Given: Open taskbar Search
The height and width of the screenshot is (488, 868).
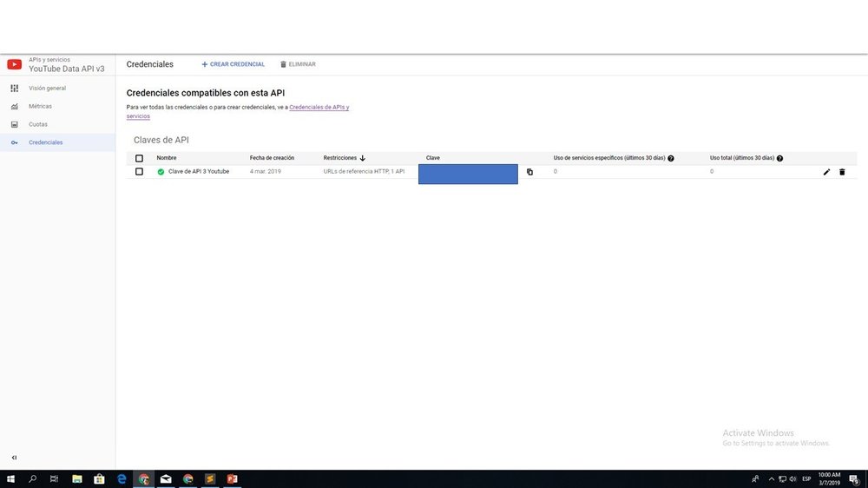Looking at the screenshot, I should tap(33, 478).
